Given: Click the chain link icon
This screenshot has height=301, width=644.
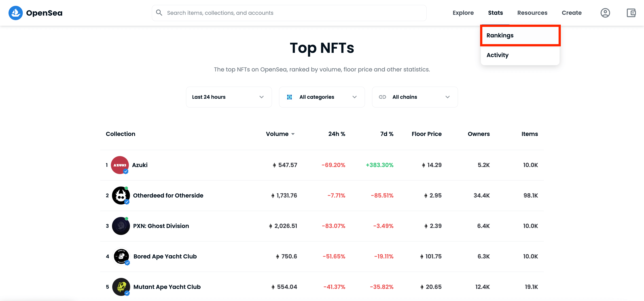Looking at the screenshot, I should coord(382,97).
